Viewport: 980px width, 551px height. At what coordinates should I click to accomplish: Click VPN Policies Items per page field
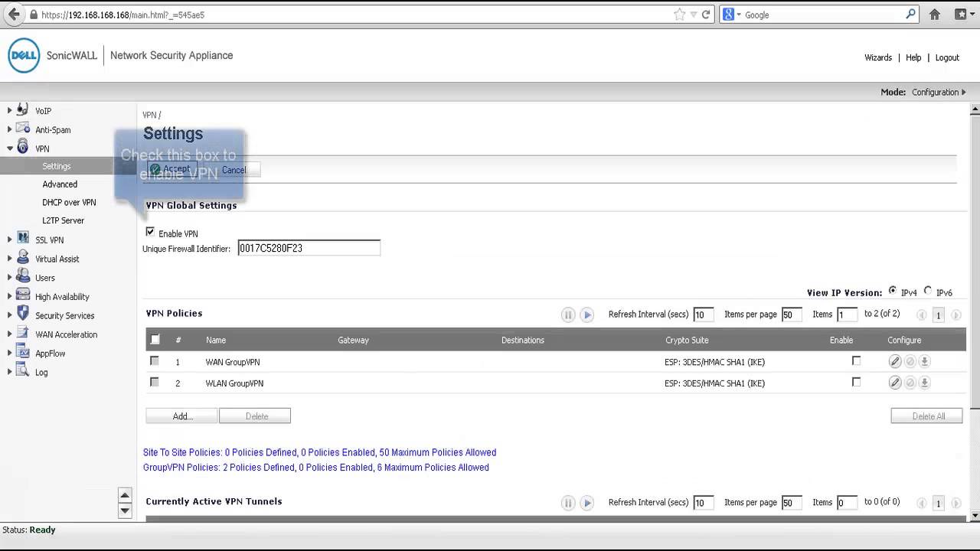point(792,315)
